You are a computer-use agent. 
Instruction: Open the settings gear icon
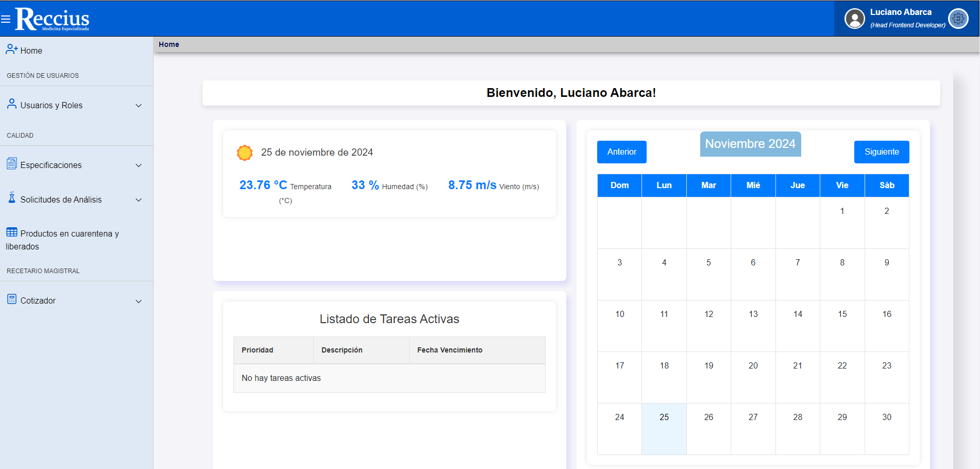(958, 19)
